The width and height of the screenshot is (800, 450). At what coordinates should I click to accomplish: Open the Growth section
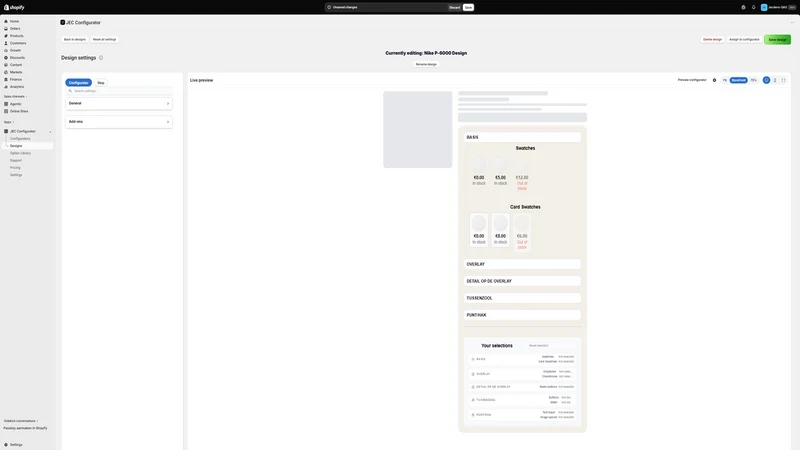point(15,51)
